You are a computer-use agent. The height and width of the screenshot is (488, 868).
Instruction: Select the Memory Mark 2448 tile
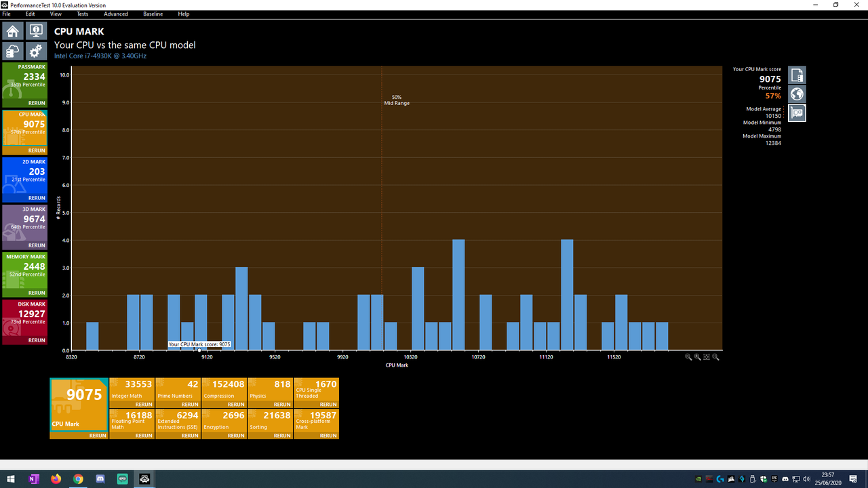(25, 271)
